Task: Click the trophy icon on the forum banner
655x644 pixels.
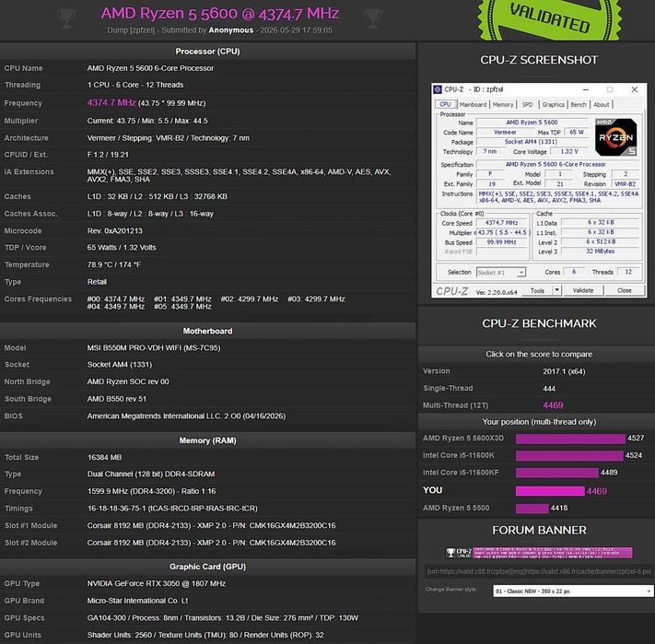Action: [x=450, y=553]
